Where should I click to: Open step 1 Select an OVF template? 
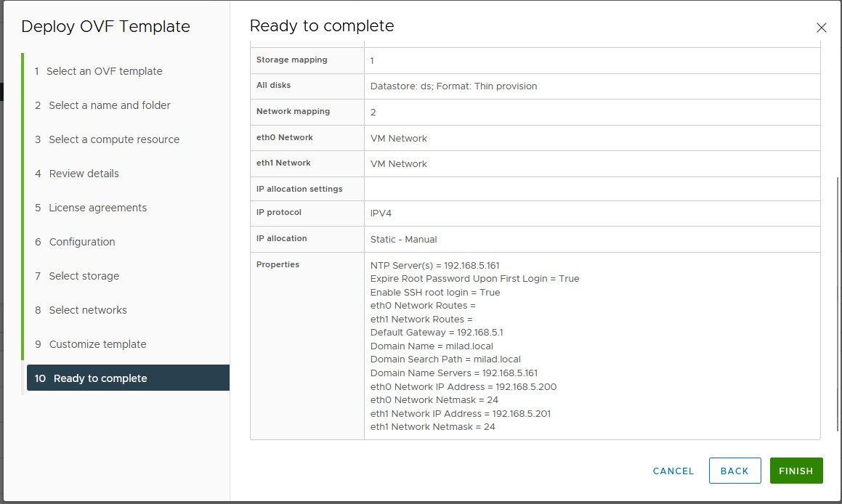[99, 71]
